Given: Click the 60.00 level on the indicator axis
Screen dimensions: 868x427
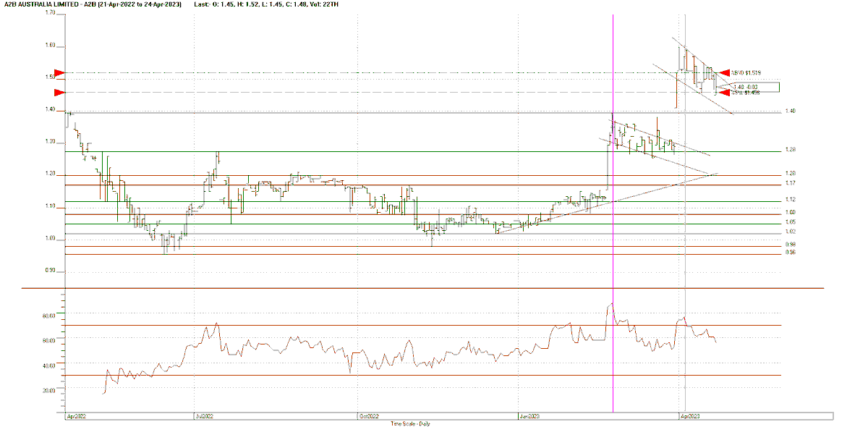Looking at the screenshot, I should [x=49, y=339].
